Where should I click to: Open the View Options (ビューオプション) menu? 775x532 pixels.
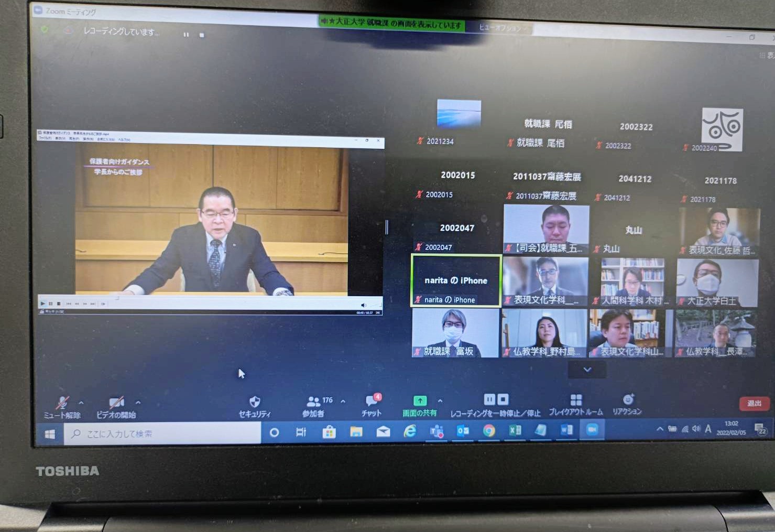[x=500, y=28]
